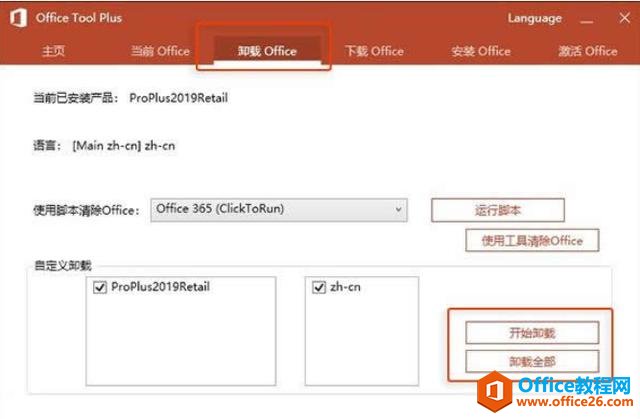Click the 自定义卸载 group label
The image size is (640, 419).
pos(63,266)
